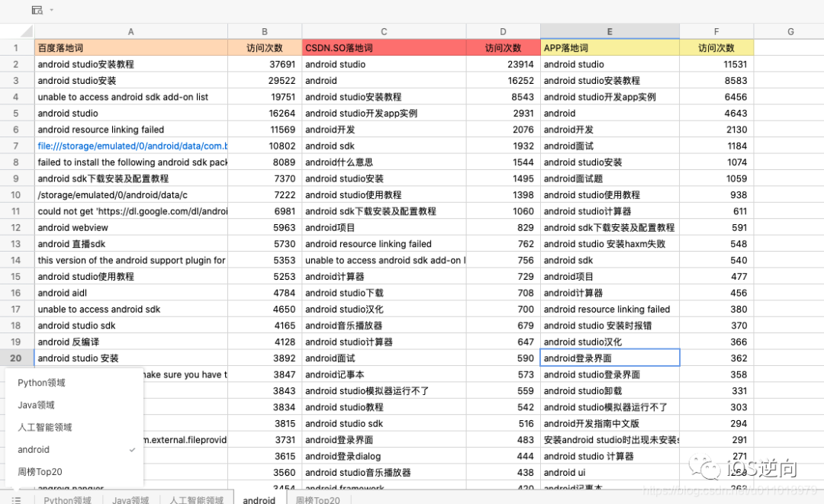Select column A header
Screen dimensions: 824x504
(x=130, y=31)
